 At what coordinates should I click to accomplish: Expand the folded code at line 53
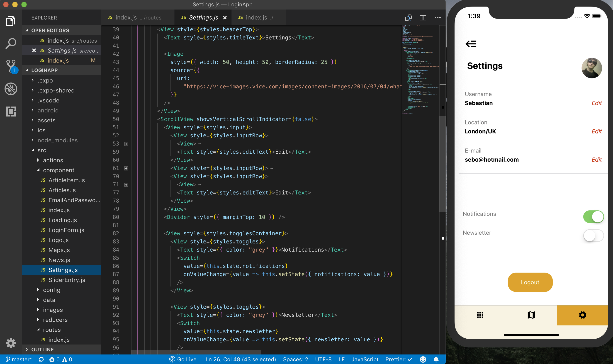(126, 144)
